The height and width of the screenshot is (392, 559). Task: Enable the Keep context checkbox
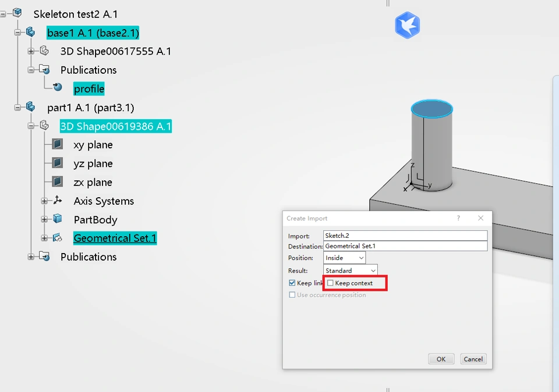click(331, 283)
